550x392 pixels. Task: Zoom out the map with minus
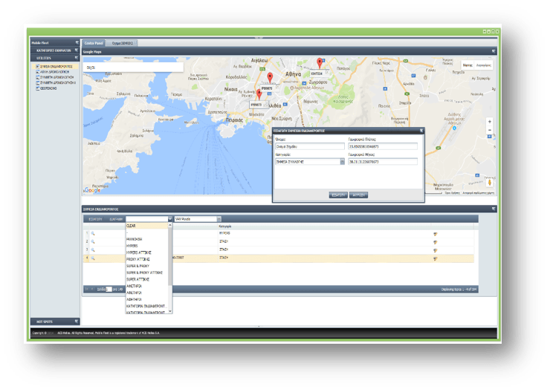[490, 130]
